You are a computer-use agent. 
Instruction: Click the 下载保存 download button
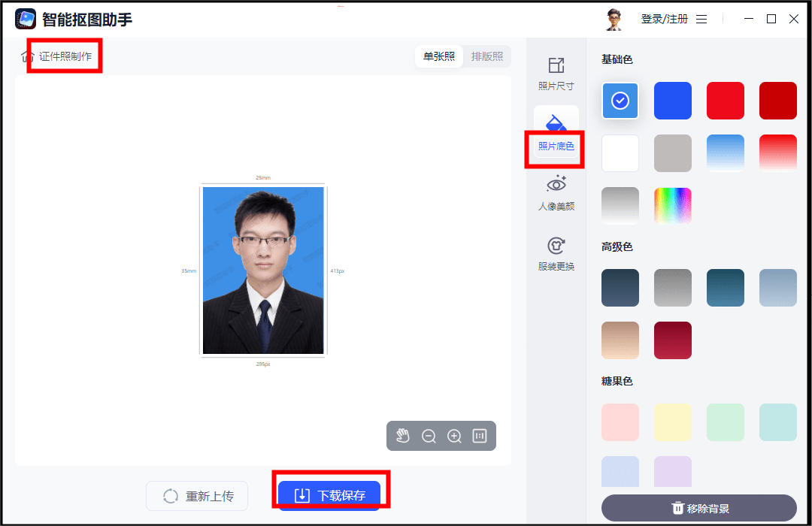pos(329,495)
